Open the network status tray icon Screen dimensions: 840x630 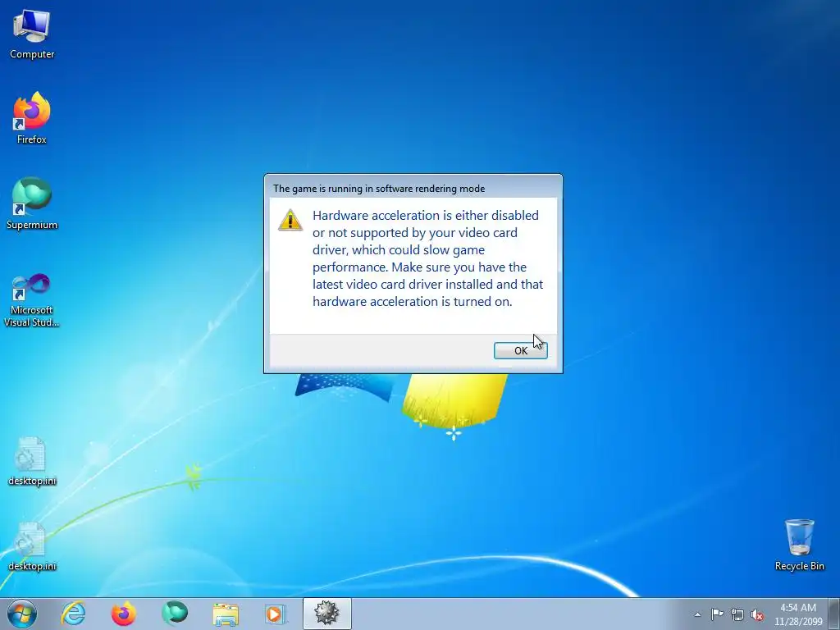click(737, 614)
